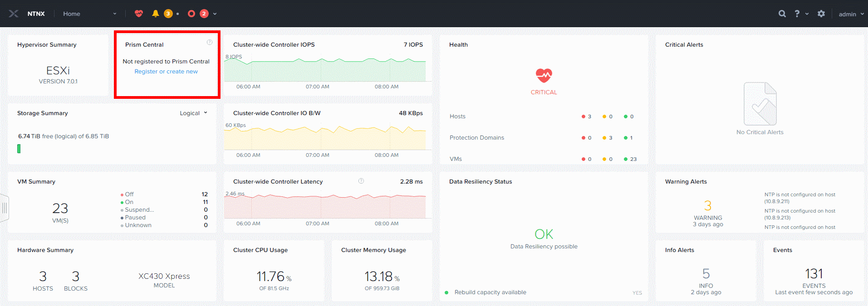Viewport: 868px width, 306px height.
Task: Click the red critical health heart icon
Action: click(x=544, y=75)
